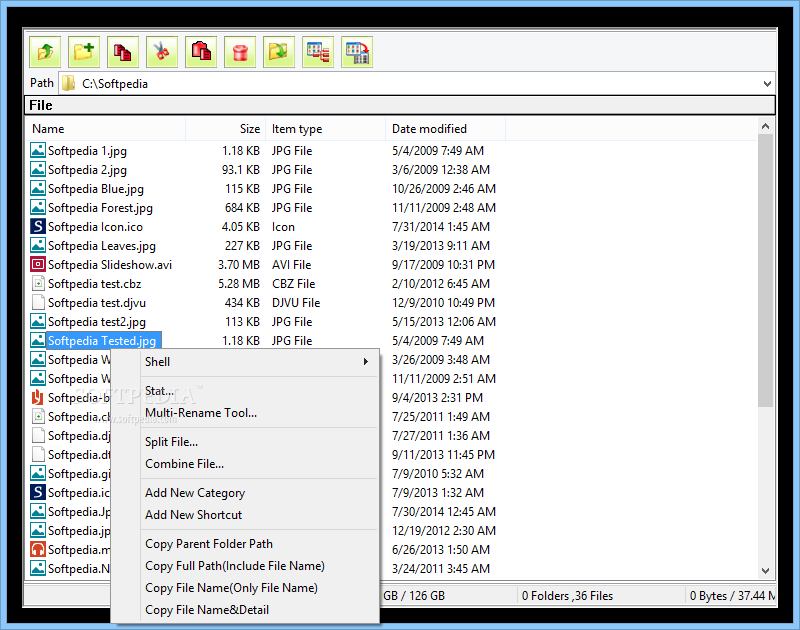Click the folder icon in the Path field
The width and height of the screenshot is (800, 630).
point(68,84)
